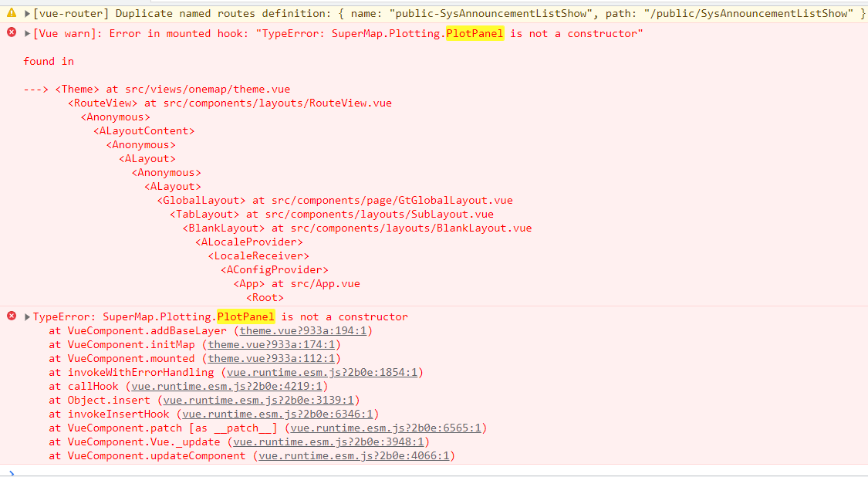The image size is (868, 477).
Task: Select the <ALocaleProvider> component line
Action: click(249, 242)
